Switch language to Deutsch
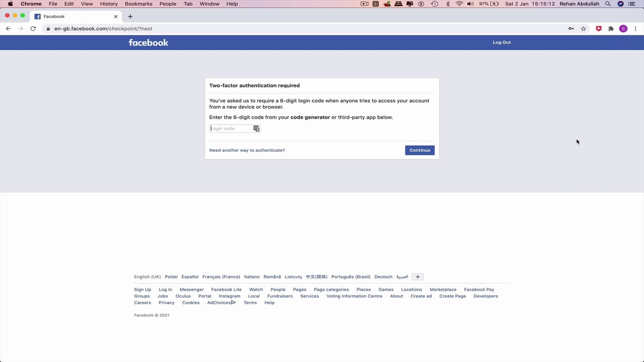 pyautogui.click(x=383, y=277)
